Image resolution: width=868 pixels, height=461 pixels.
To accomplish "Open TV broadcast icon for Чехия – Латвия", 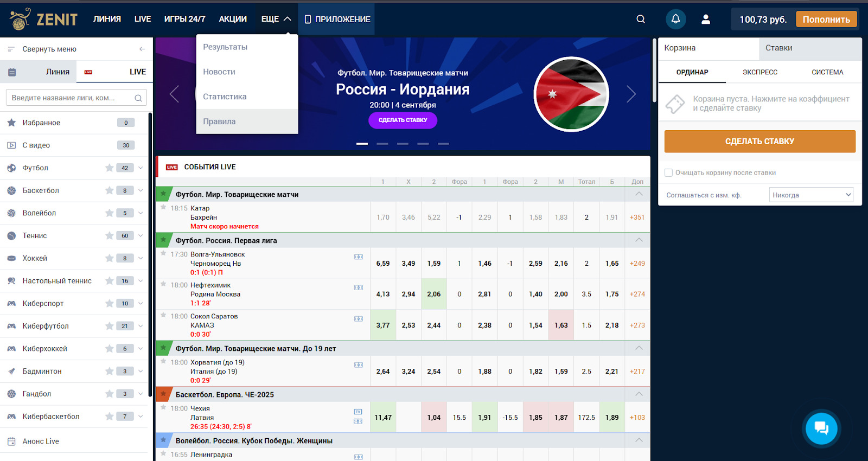I will 358,412.
